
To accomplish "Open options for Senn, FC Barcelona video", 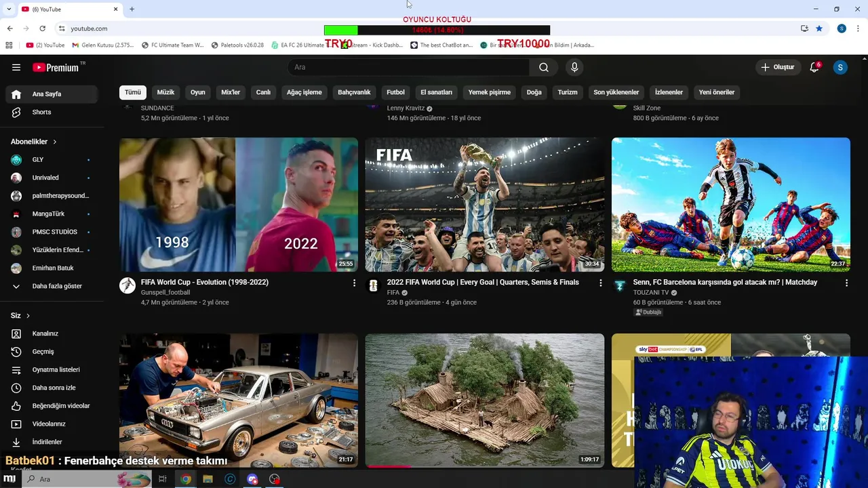I will [846, 283].
